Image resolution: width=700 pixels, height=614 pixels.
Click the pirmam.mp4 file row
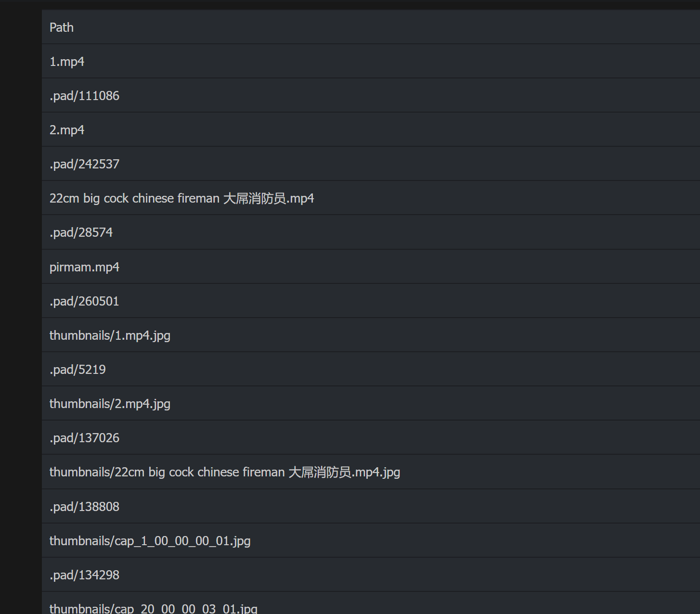[x=84, y=267]
